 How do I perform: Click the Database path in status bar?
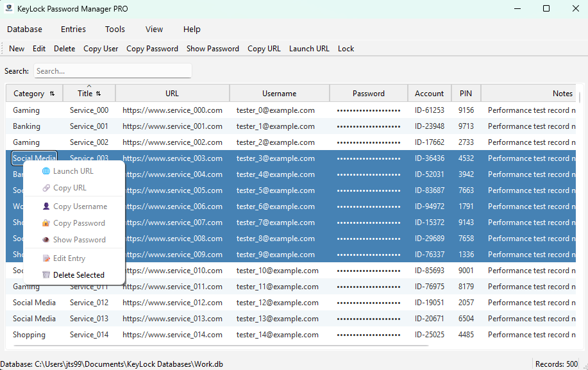tap(112, 364)
